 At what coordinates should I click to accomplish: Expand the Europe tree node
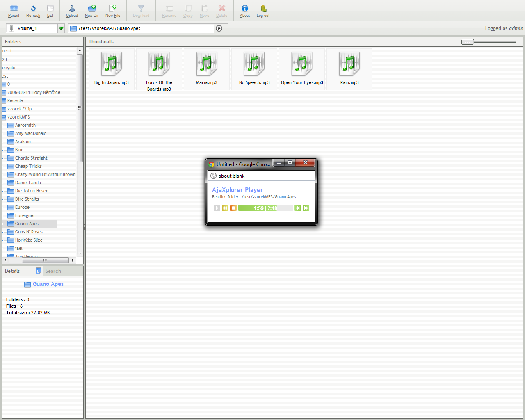pyautogui.click(x=3, y=207)
